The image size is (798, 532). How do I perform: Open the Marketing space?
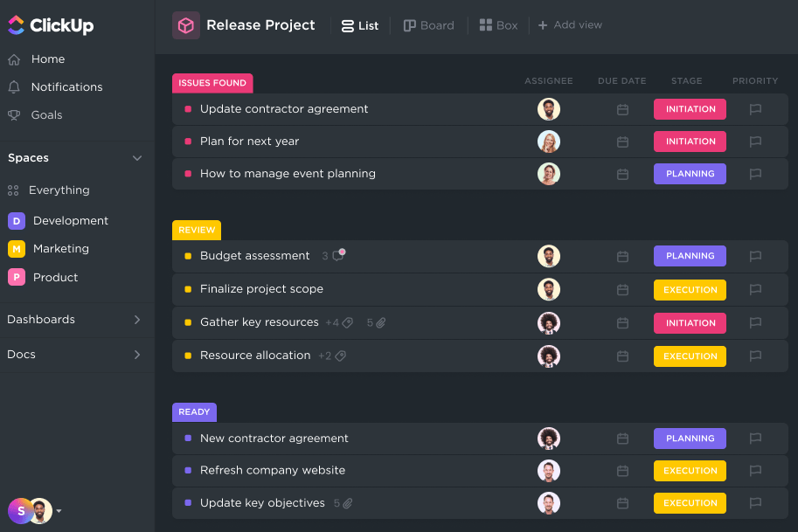[60, 249]
